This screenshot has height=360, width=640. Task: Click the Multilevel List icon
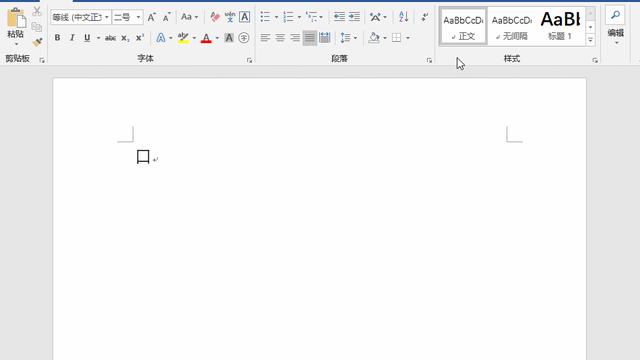click(311, 17)
